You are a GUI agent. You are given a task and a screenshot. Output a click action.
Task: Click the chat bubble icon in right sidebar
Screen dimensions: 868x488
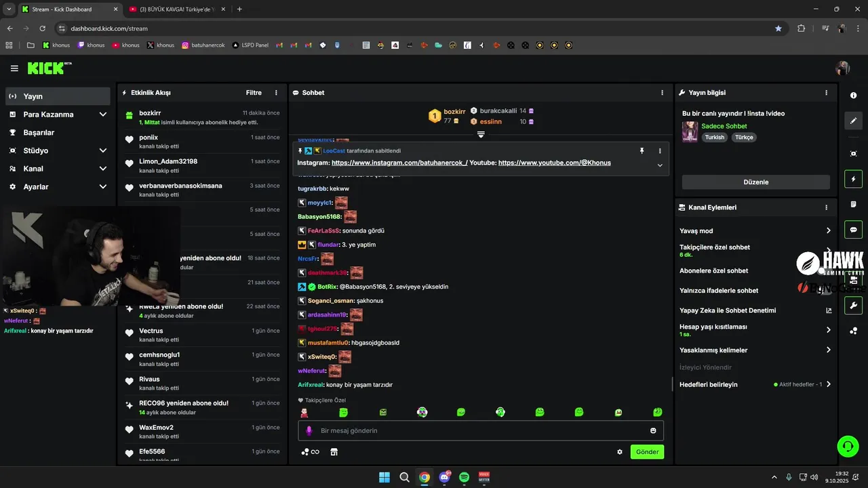[853, 230]
